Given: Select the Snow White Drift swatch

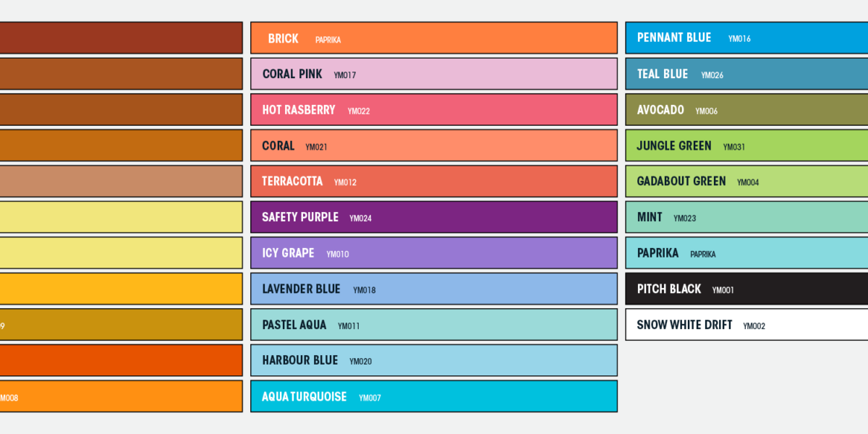Looking at the screenshot, I should (x=746, y=325).
